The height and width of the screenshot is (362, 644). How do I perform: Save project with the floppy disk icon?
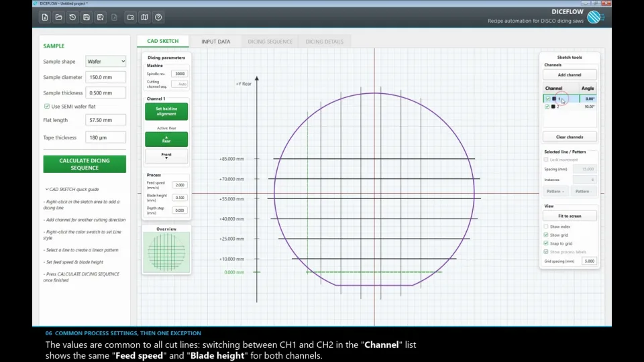click(x=87, y=17)
